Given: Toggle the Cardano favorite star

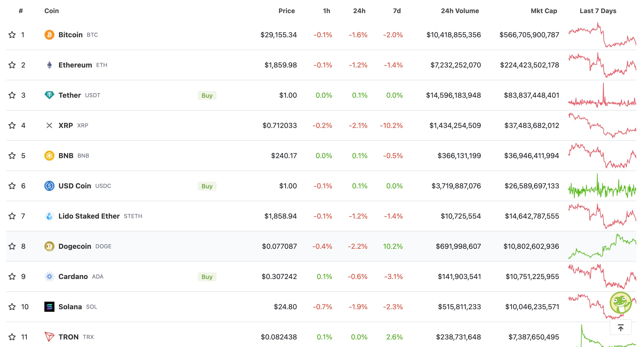Looking at the screenshot, I should pos(12,276).
